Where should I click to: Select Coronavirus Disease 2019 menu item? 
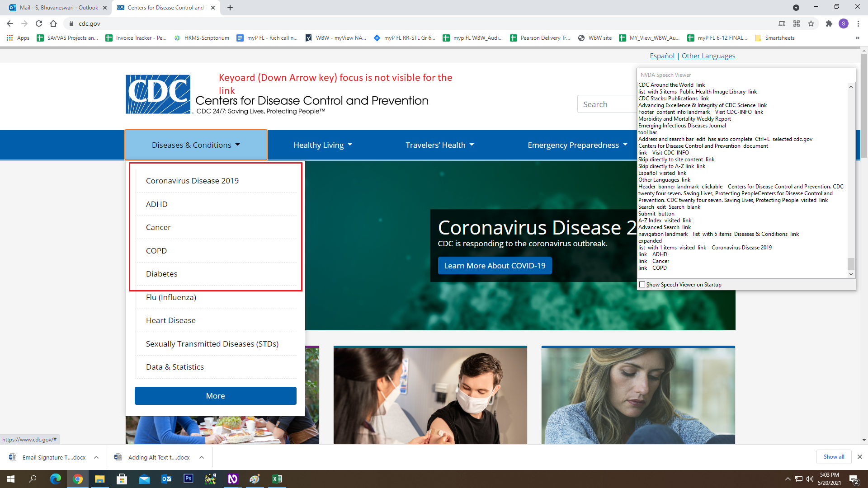[x=217, y=181]
